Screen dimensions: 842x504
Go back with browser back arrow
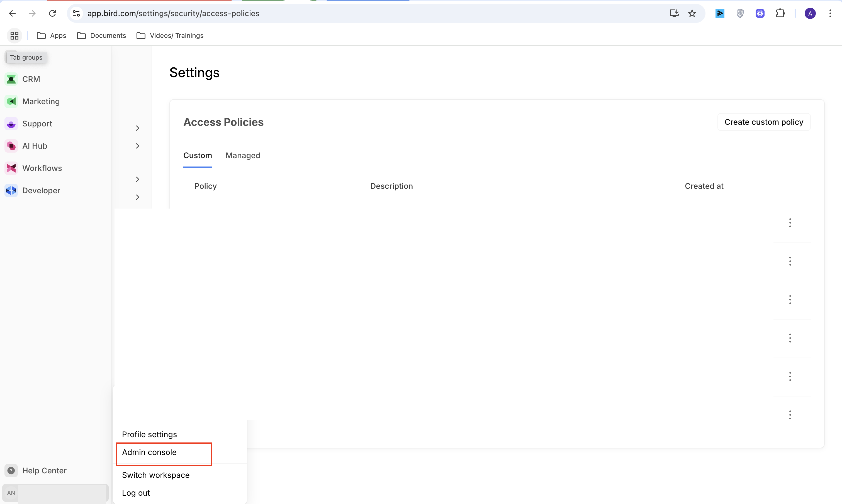click(x=12, y=13)
